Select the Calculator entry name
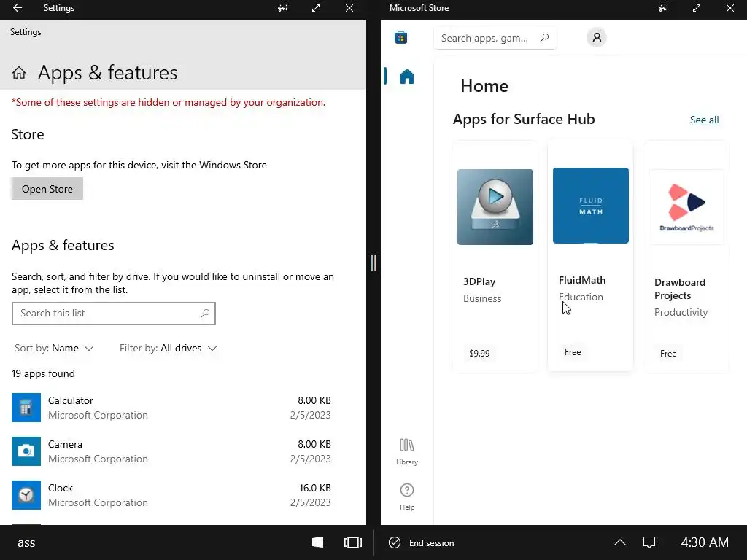Screen dimensions: 747x560 coord(71,400)
